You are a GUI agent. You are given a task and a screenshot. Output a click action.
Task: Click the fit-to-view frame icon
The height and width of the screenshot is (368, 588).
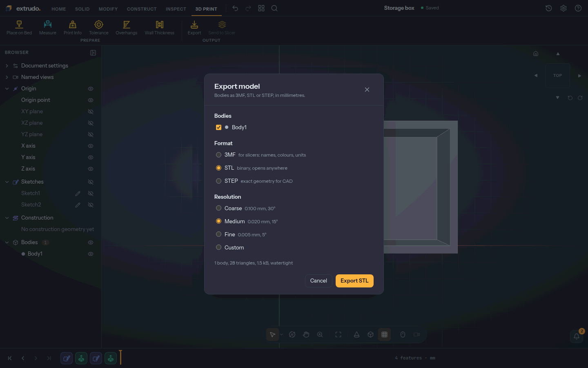[x=339, y=334]
